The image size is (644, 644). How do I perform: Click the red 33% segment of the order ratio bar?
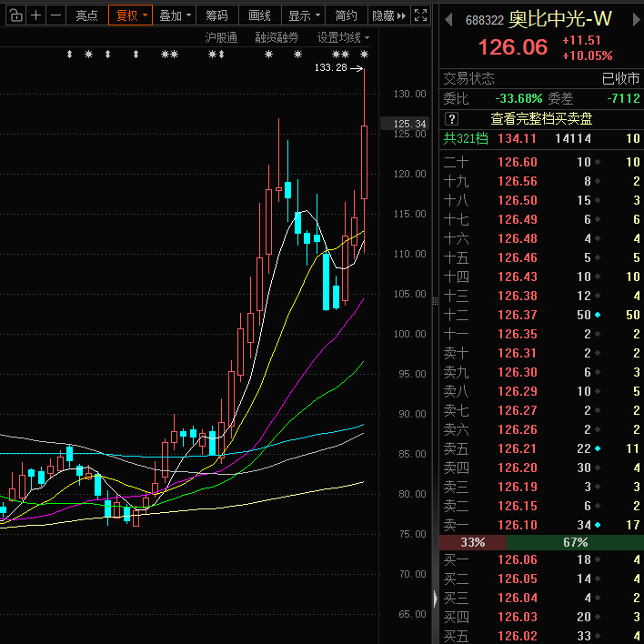[x=473, y=542]
